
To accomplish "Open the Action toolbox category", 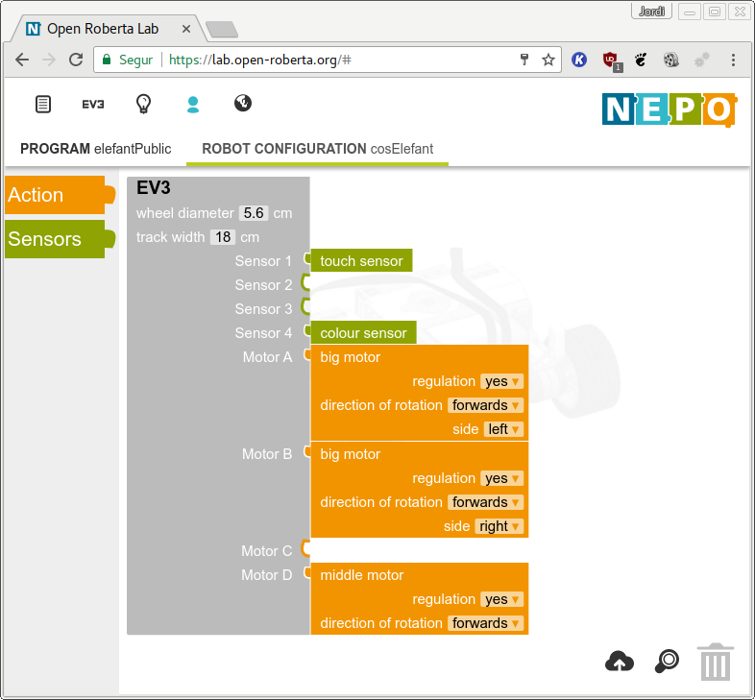I will [60, 195].
